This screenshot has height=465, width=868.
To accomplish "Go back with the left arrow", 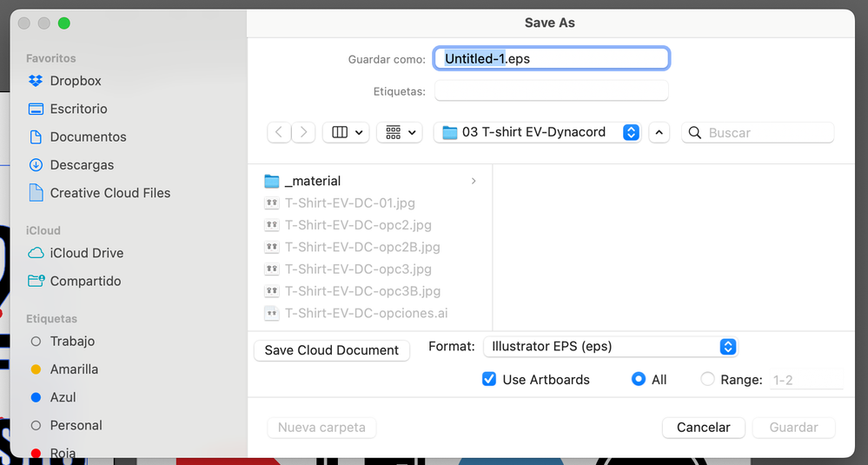I will coord(278,132).
